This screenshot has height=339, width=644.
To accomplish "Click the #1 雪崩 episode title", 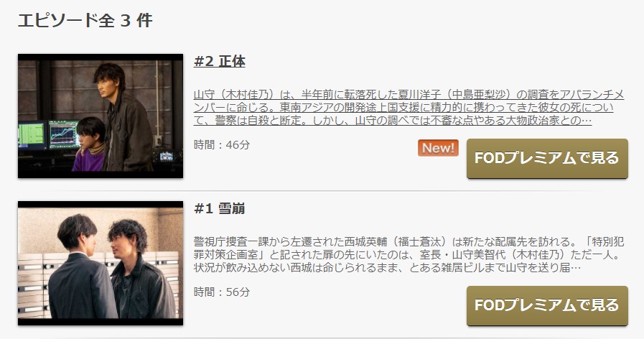I will [219, 209].
